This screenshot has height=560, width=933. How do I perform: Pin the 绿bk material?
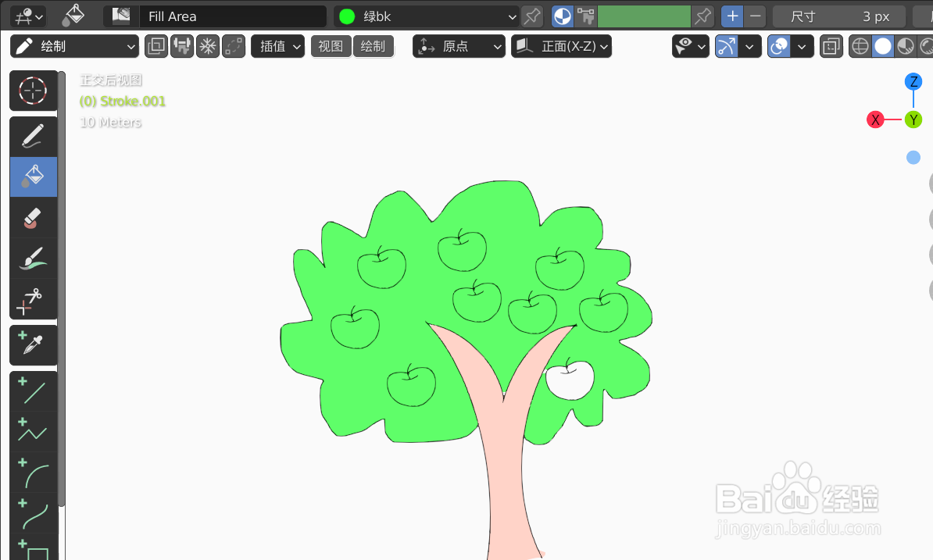(532, 16)
